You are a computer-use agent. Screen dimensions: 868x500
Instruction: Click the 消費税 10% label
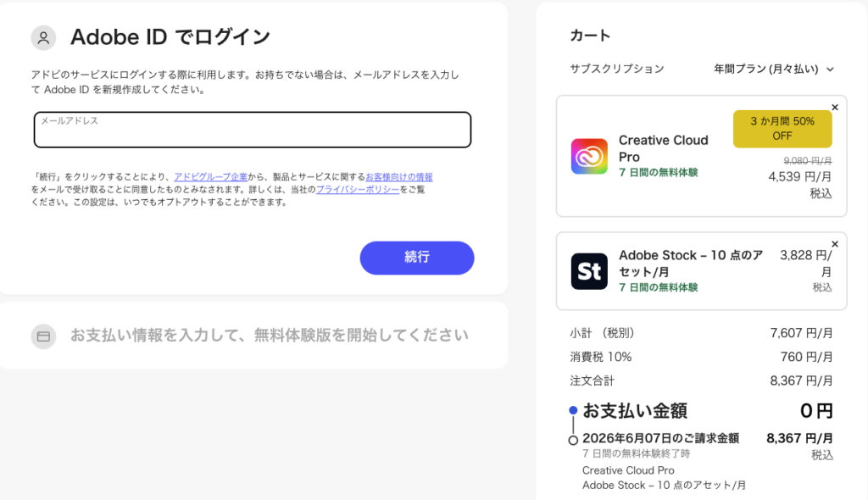601,357
